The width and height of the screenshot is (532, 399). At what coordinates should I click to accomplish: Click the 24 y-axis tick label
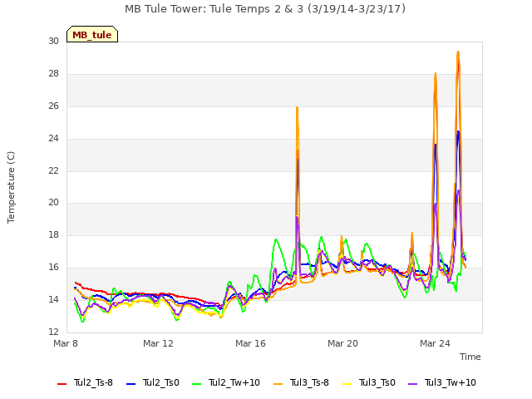coord(53,139)
